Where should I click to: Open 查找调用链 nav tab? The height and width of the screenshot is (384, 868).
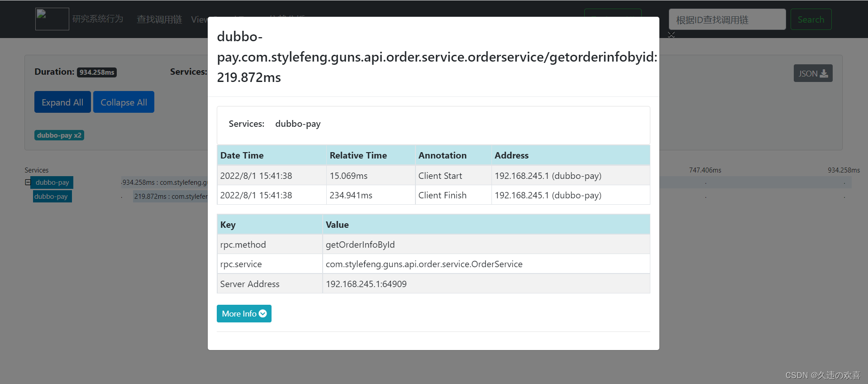click(159, 19)
